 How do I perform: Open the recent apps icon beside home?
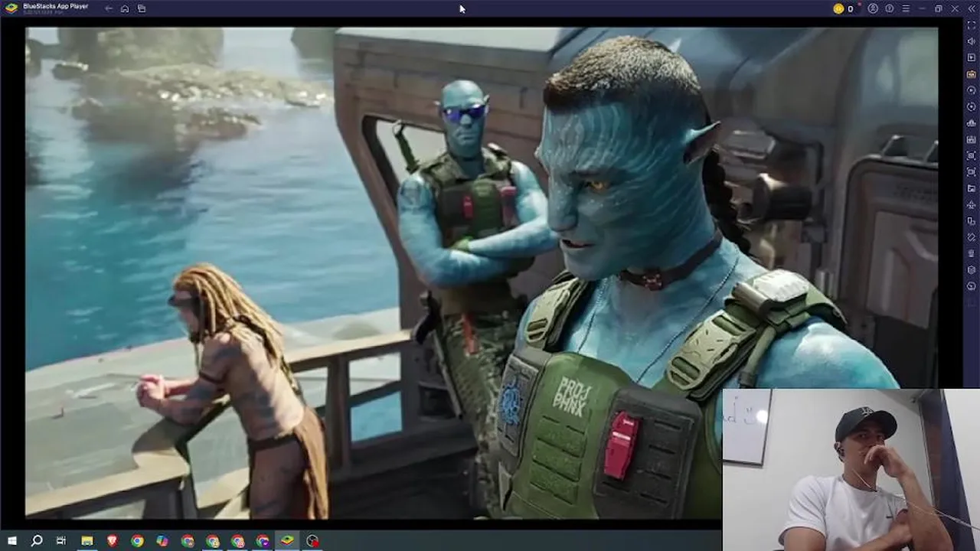click(142, 8)
